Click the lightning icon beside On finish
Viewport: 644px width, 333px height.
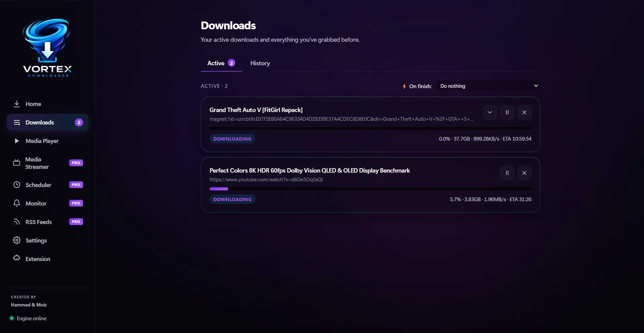[404, 86]
